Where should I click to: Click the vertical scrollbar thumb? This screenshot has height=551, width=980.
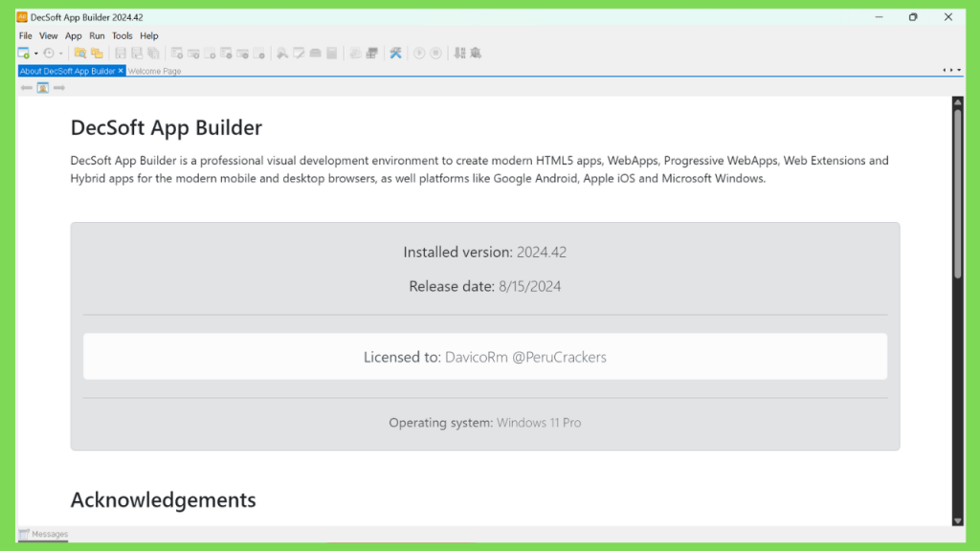957,193
